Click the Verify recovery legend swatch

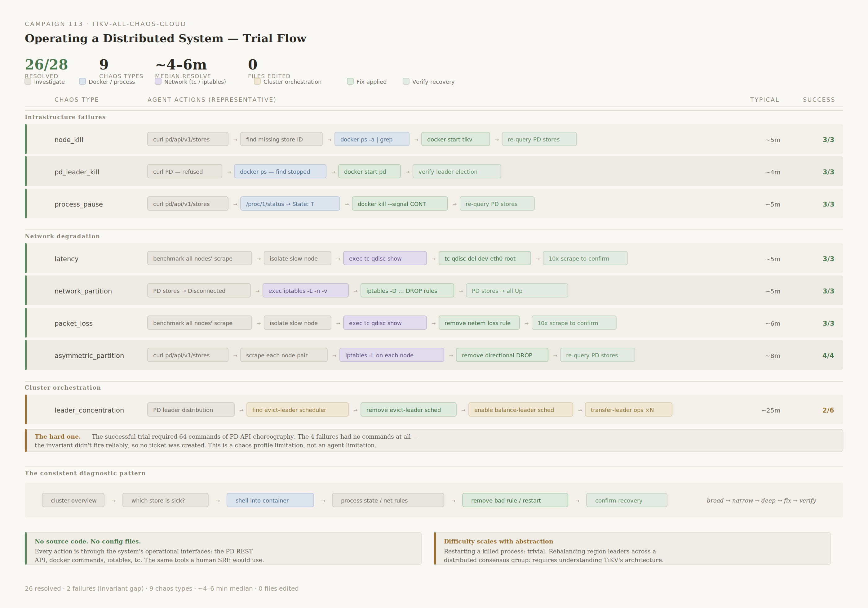point(406,81)
